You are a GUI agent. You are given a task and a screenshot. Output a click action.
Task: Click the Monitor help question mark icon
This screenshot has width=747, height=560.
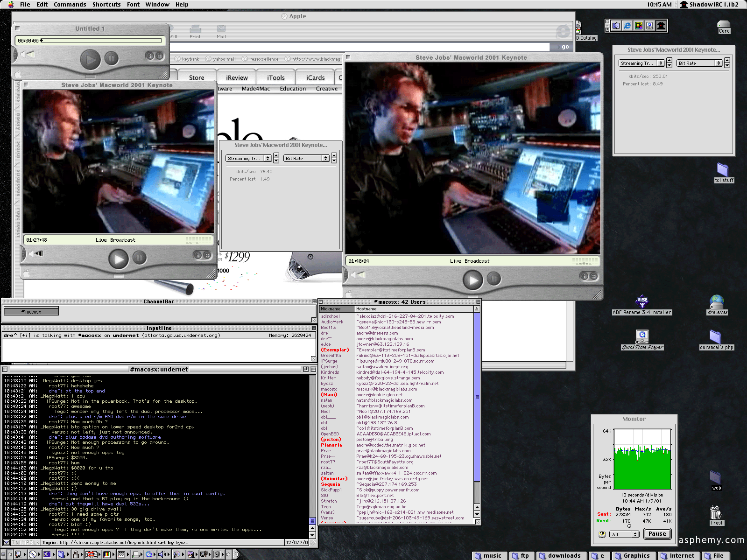tap(602, 534)
